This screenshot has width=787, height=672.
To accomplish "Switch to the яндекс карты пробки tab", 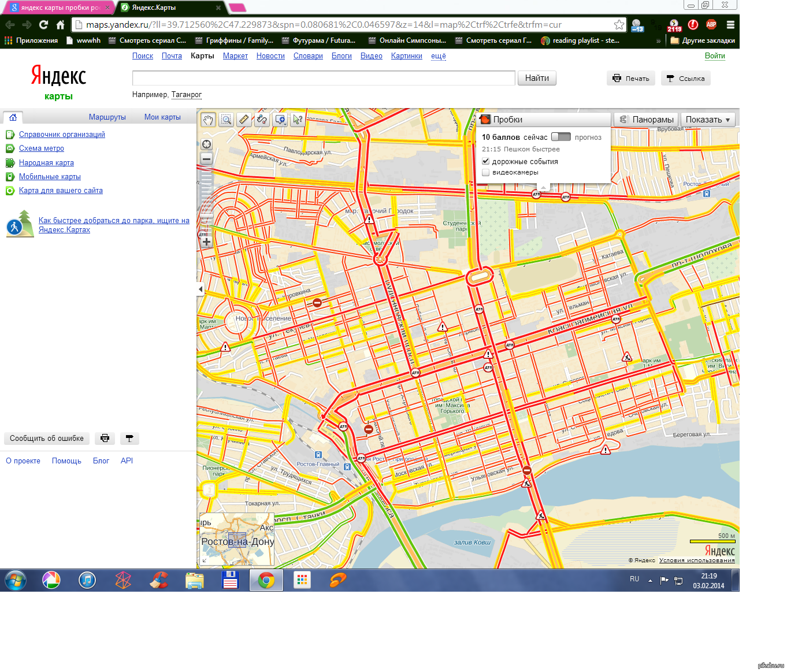I will (x=60, y=8).
